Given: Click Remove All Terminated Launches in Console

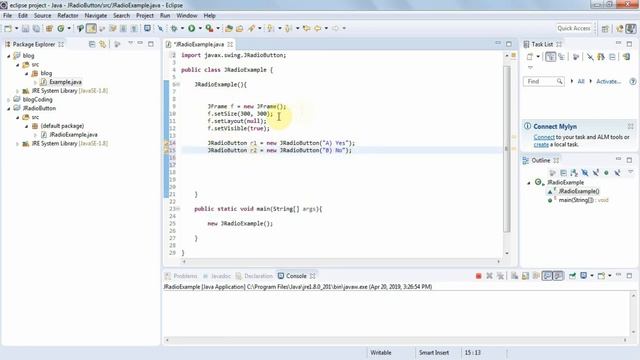Looking at the screenshot, I should 500,276.
